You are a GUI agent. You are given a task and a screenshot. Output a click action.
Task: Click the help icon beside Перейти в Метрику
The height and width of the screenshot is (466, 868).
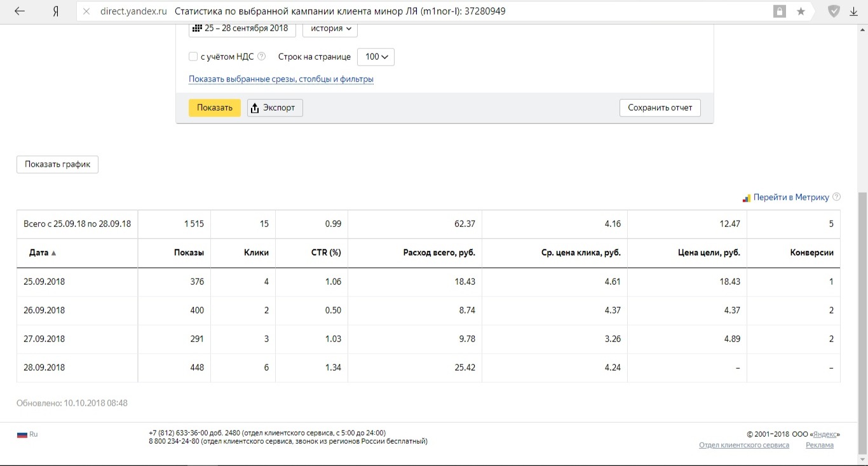[836, 197]
